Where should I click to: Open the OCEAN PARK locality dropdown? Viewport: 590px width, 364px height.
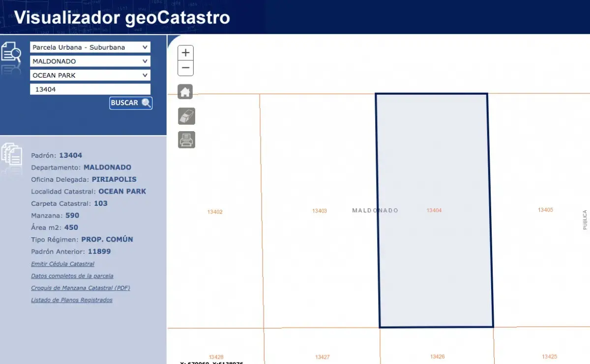point(90,75)
